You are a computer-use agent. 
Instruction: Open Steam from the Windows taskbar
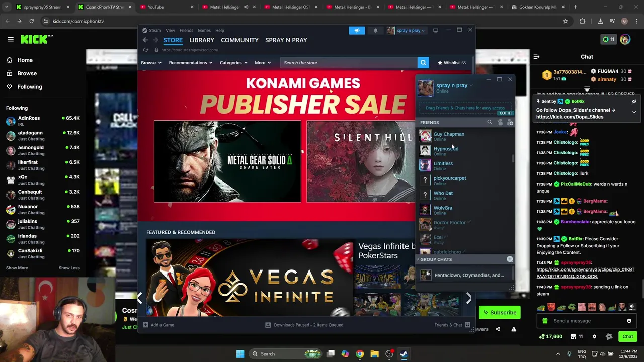pos(404,354)
